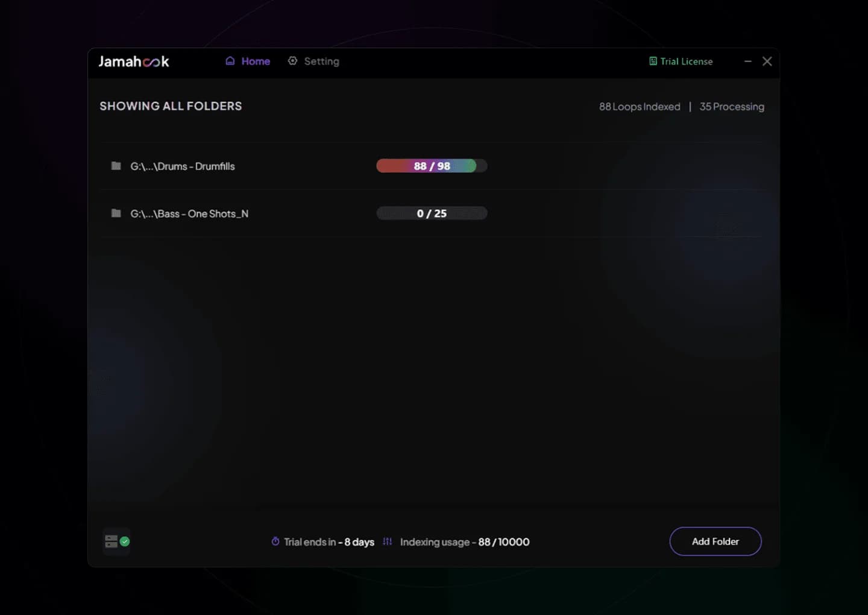Select the G:\...\Bass - One Shots_N folder row

click(x=189, y=214)
